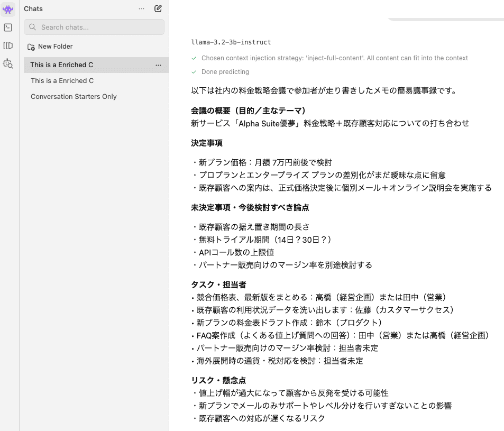This screenshot has width=504, height=431.
Task: Click the magnifier icon in search box
Action: pos(32,27)
